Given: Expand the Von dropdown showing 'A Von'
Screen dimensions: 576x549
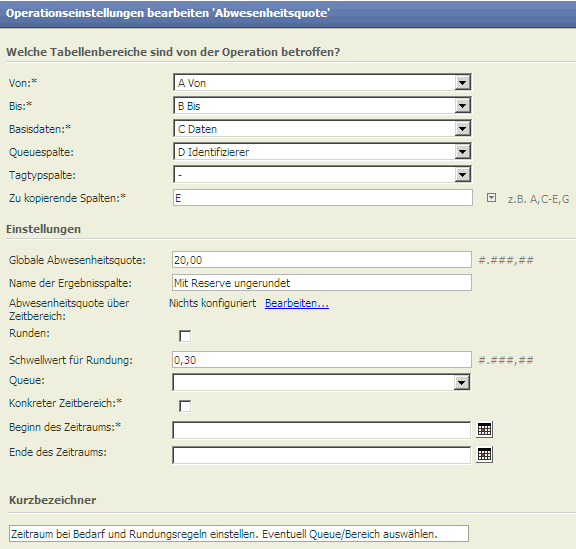Looking at the screenshot, I should tap(322, 82).
